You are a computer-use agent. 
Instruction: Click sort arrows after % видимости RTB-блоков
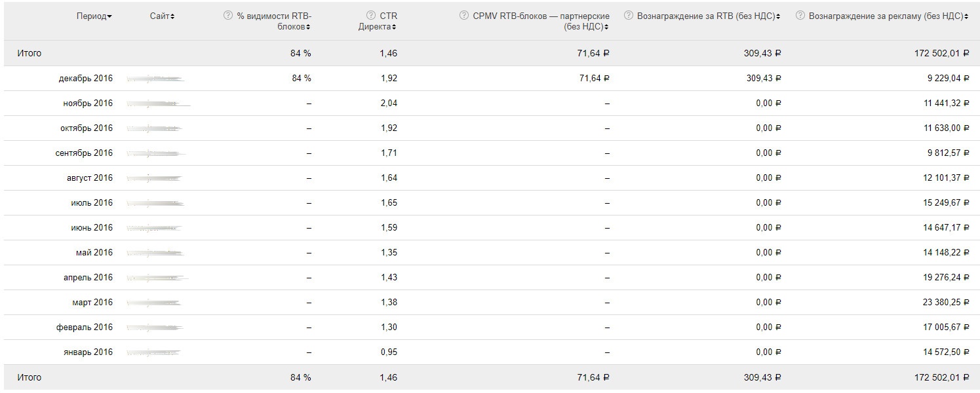pos(309,28)
